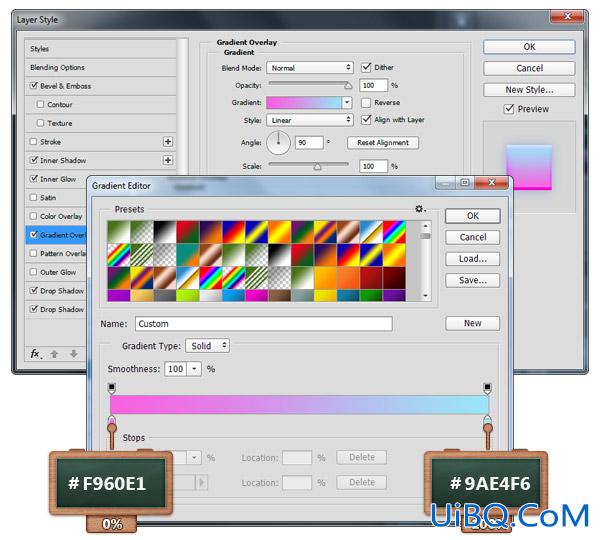
Task: Open the Style Linear dropdown
Action: coord(310,120)
